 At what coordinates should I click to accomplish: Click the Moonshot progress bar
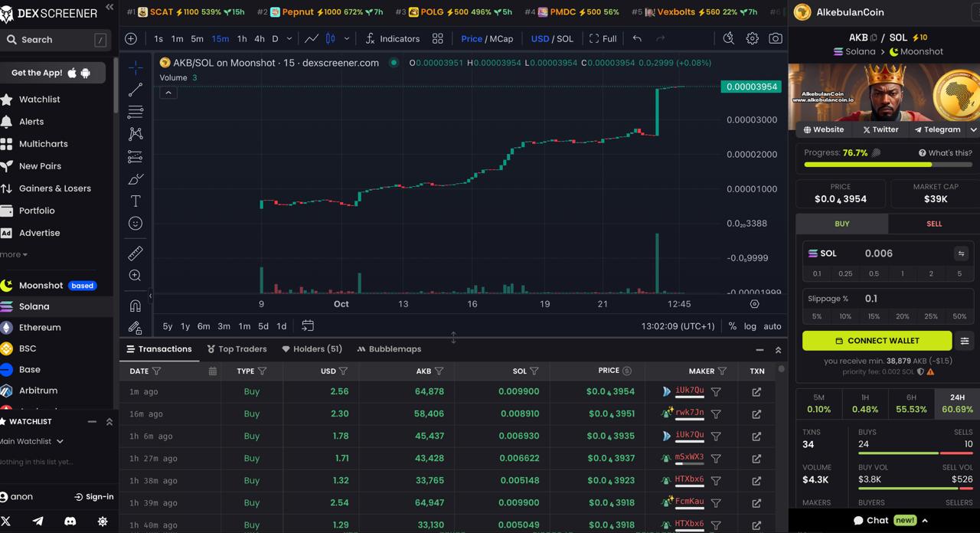pyautogui.click(x=887, y=165)
